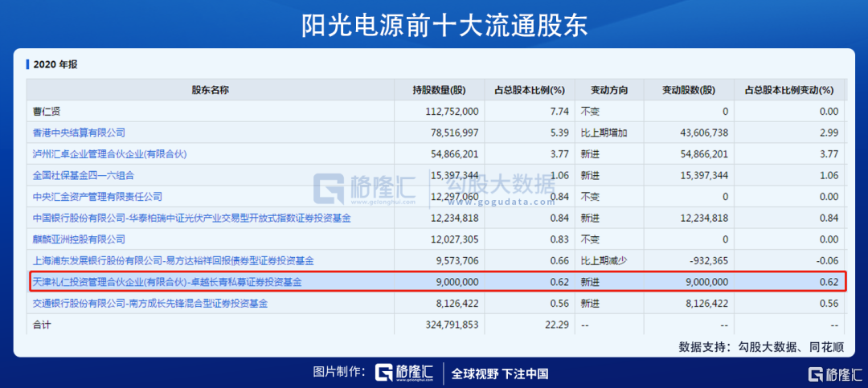Open 全国社保基金四一六组合 link

[83, 176]
